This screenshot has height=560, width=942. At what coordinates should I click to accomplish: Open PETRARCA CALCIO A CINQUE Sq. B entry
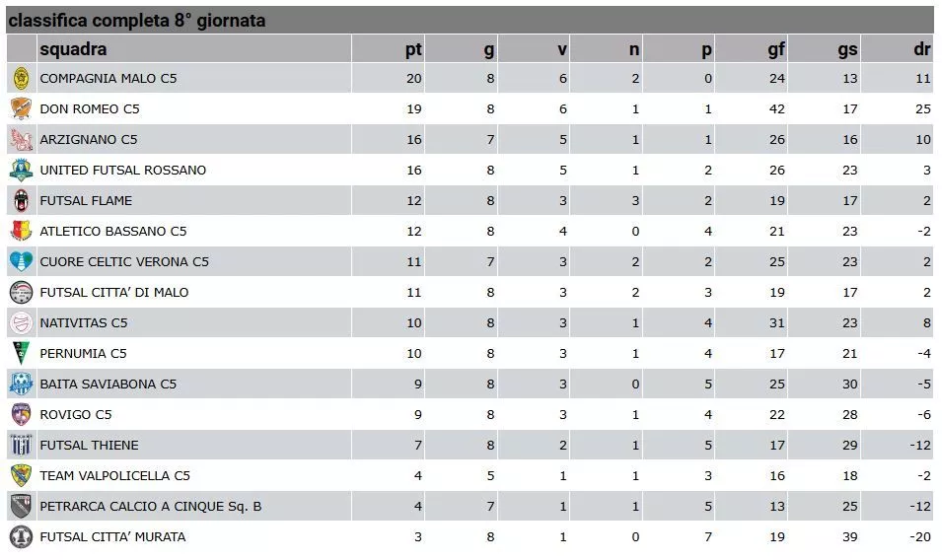151,506
